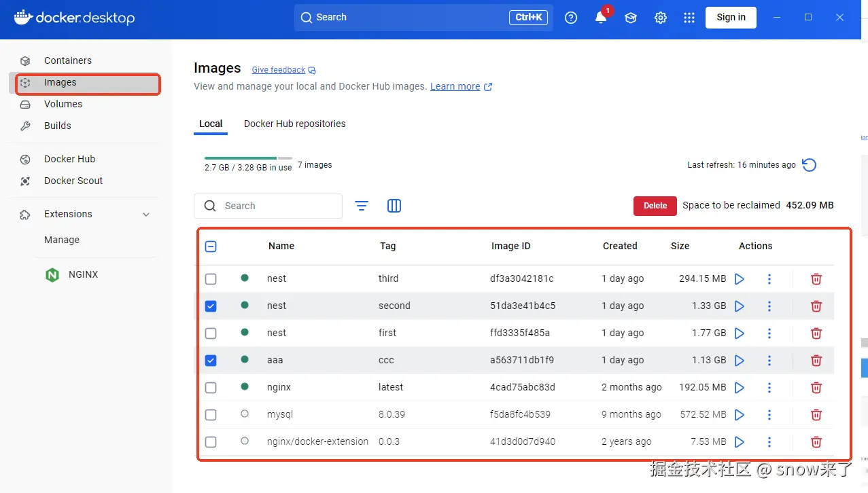Run the aaa ccc image
Viewport: 868px width, 493px height.
(740, 361)
